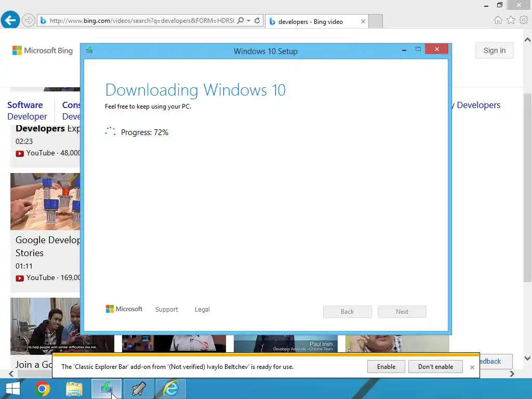The height and width of the screenshot is (399, 532).
Task: Click the vertical scrollbar down arrow
Action: click(527, 358)
